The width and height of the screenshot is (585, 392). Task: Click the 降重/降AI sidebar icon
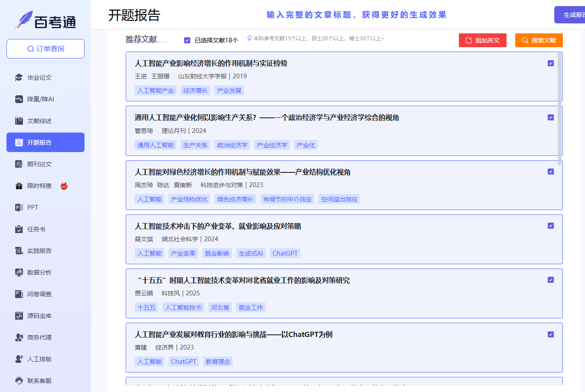tap(19, 99)
